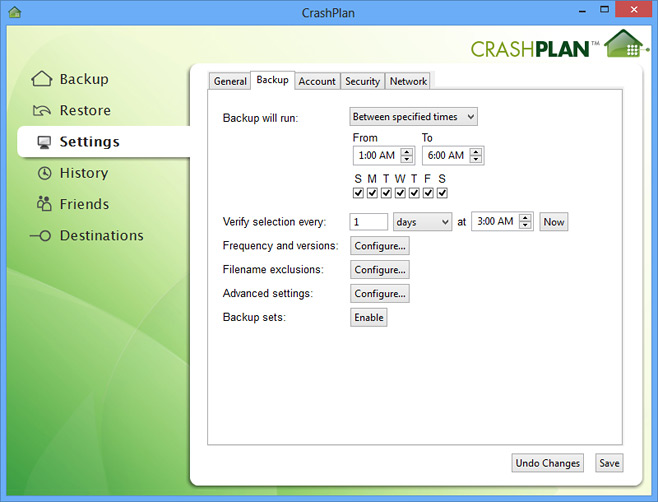Click the CrashPlan title bar app icon
The image size is (658, 502).
(15, 12)
